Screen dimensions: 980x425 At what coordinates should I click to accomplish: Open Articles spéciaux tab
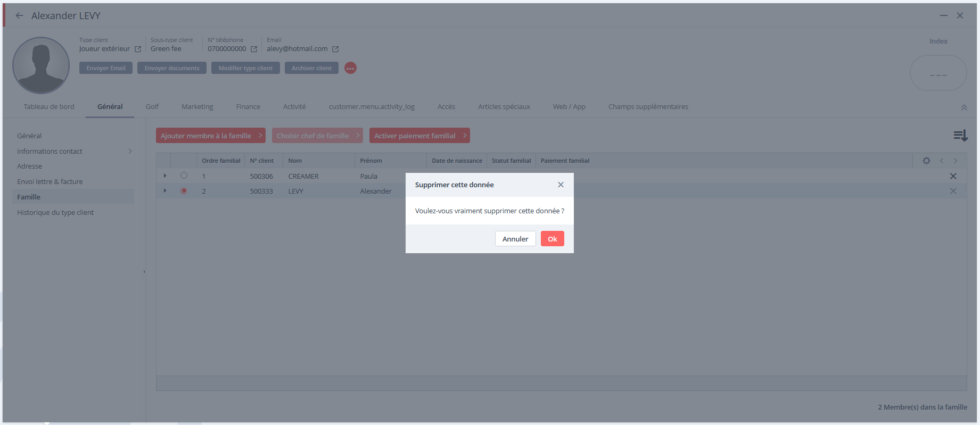(504, 106)
